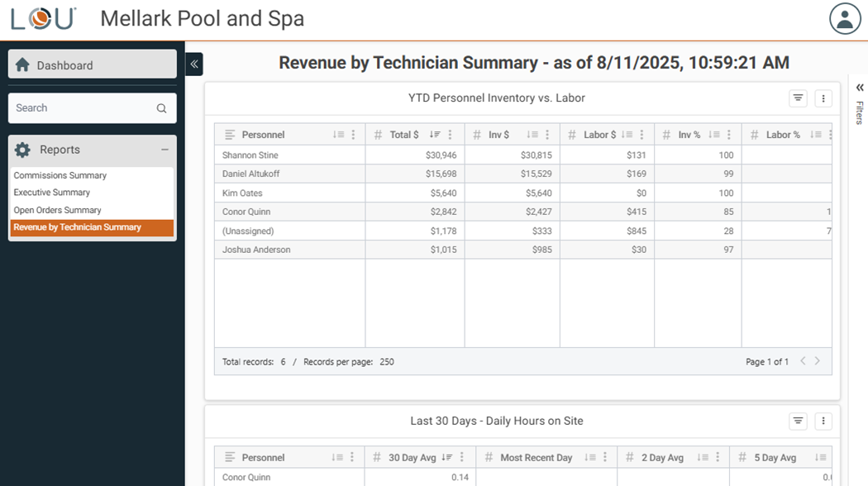Viewport: 868px width, 486px height.
Task: Open more options for YTD Personnel table
Action: click(x=823, y=98)
